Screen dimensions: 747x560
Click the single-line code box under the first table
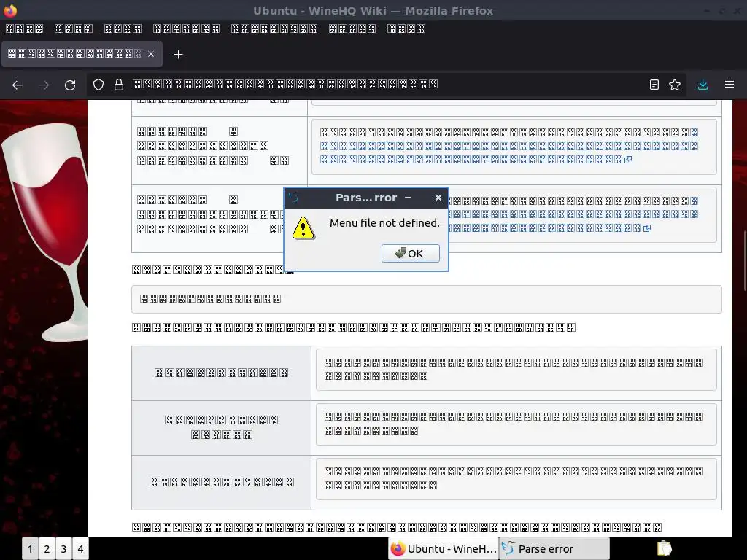(426, 299)
